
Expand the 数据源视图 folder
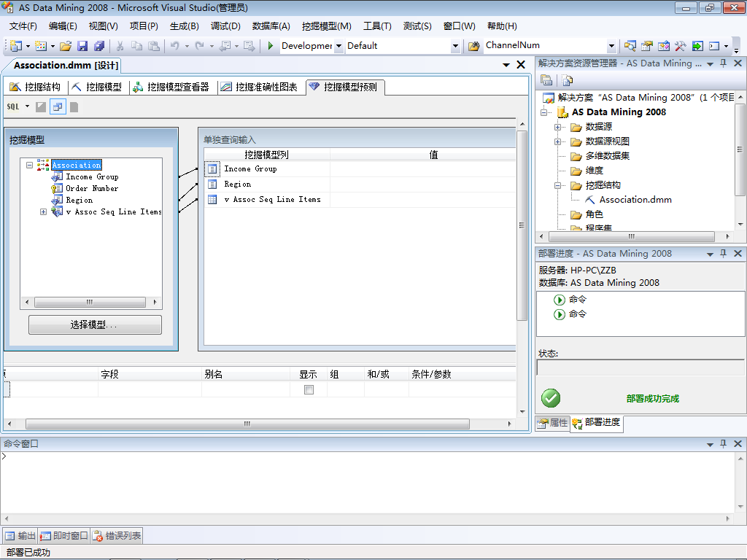pyautogui.click(x=557, y=142)
